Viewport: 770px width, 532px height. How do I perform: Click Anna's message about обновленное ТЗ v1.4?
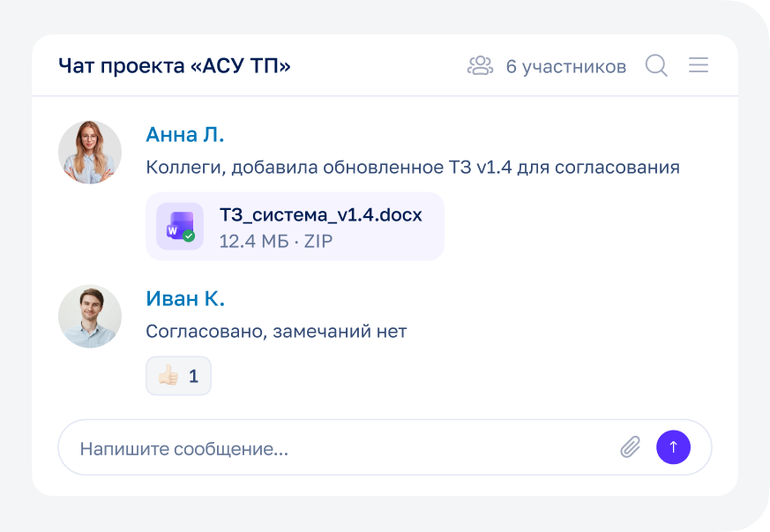click(x=413, y=168)
